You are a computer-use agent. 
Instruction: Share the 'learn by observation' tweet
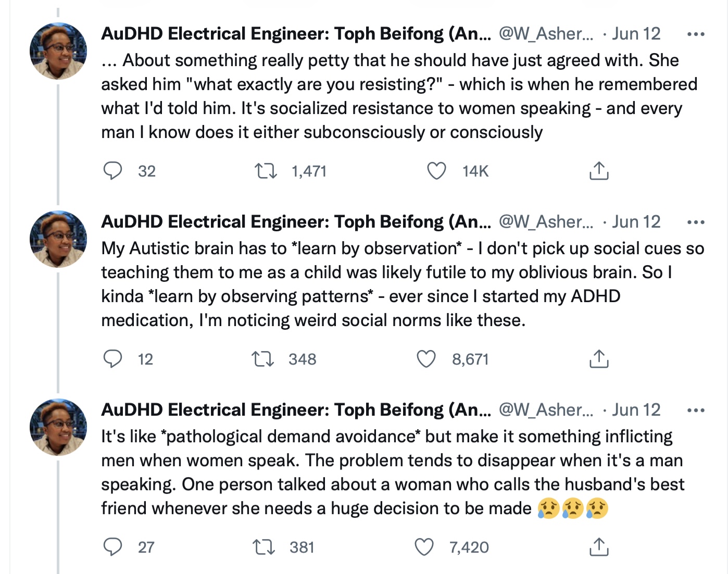point(599,359)
